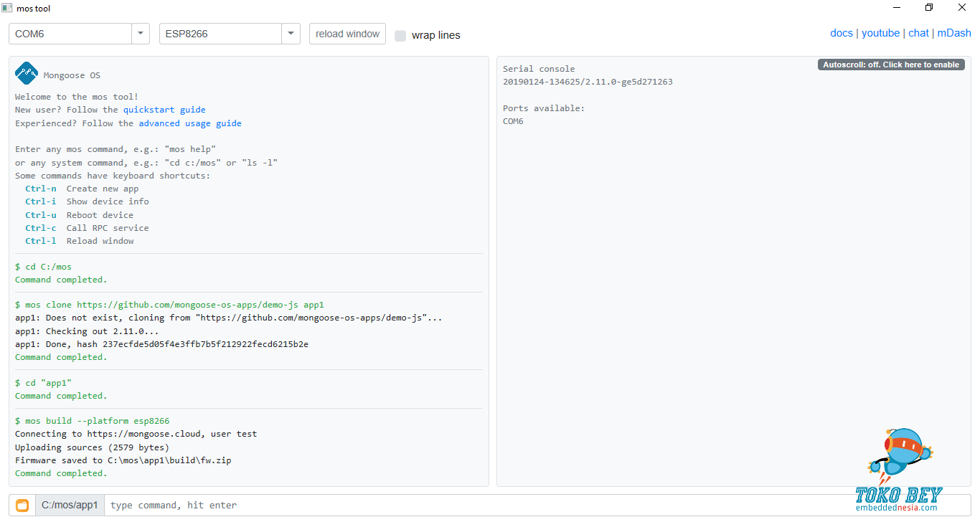The width and height of the screenshot is (980, 522).
Task: Open the quickstart guide link
Action: click(164, 110)
